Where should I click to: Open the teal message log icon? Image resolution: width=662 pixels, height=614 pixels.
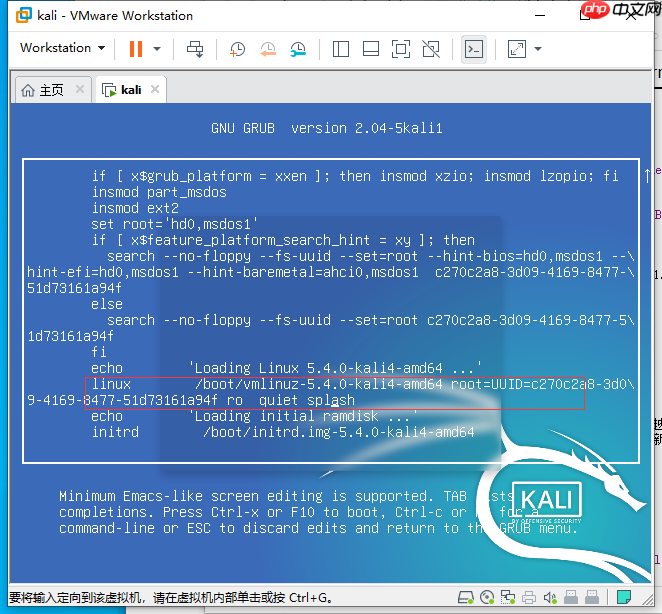[624, 597]
